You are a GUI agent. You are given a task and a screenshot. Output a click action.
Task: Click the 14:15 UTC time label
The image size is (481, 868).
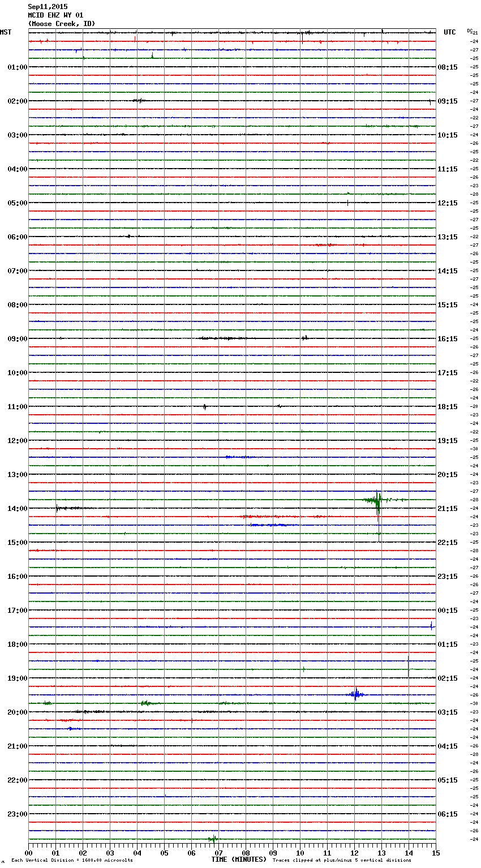[448, 271]
